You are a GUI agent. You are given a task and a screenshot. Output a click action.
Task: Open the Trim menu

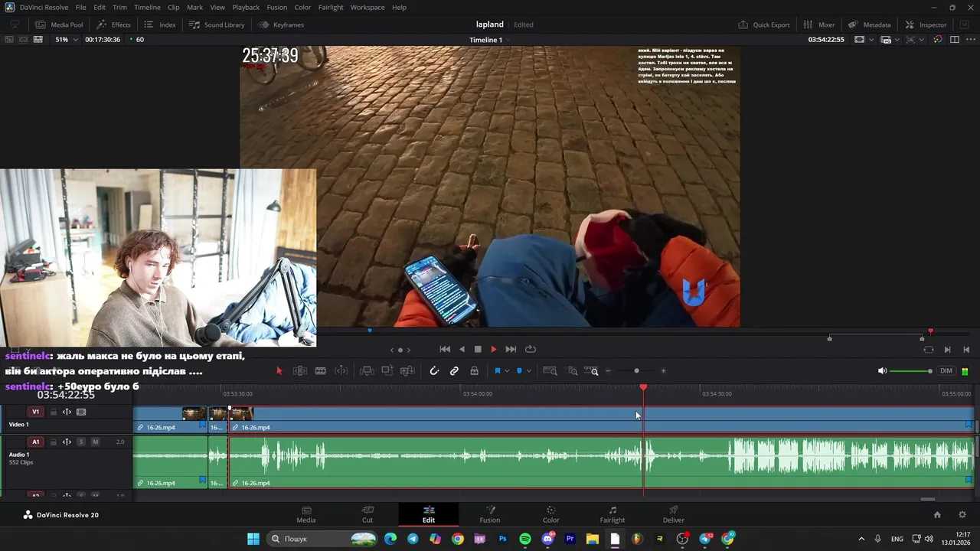[120, 7]
